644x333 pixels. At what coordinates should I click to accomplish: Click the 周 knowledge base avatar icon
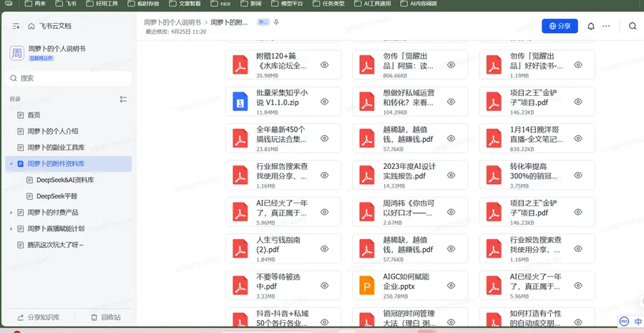[x=17, y=53]
